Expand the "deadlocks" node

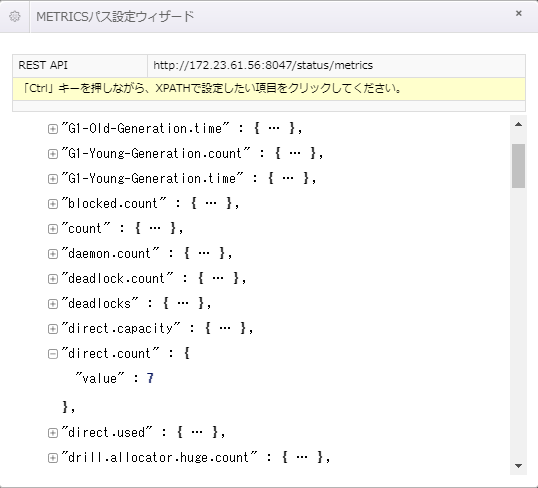(x=52, y=304)
